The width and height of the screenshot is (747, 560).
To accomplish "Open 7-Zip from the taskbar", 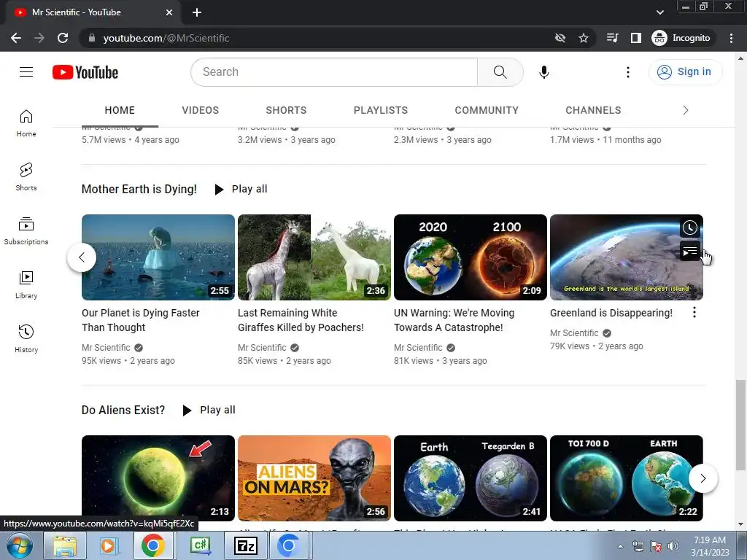I will tap(246, 545).
